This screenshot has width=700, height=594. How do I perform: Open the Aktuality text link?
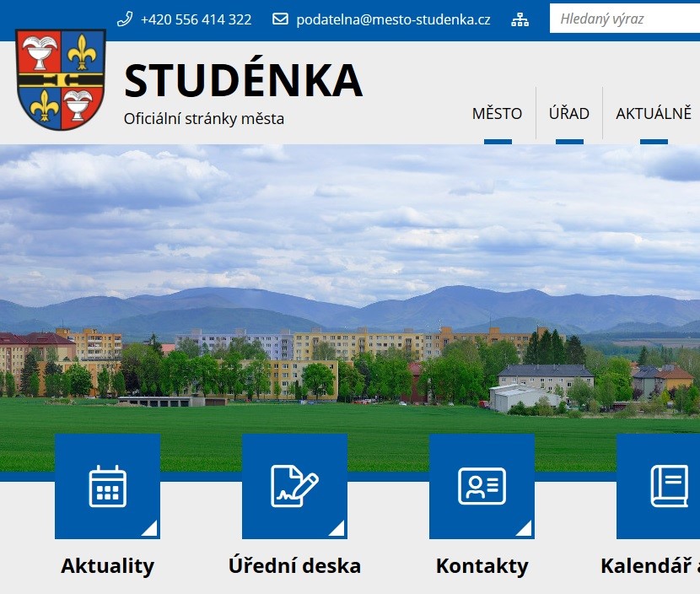[x=108, y=565]
